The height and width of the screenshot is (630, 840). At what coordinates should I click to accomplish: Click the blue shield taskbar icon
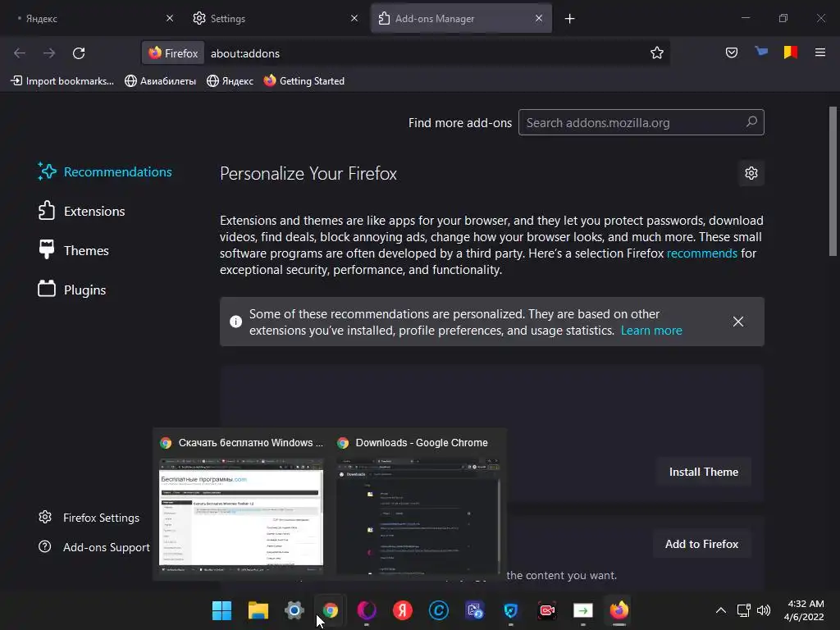510,610
